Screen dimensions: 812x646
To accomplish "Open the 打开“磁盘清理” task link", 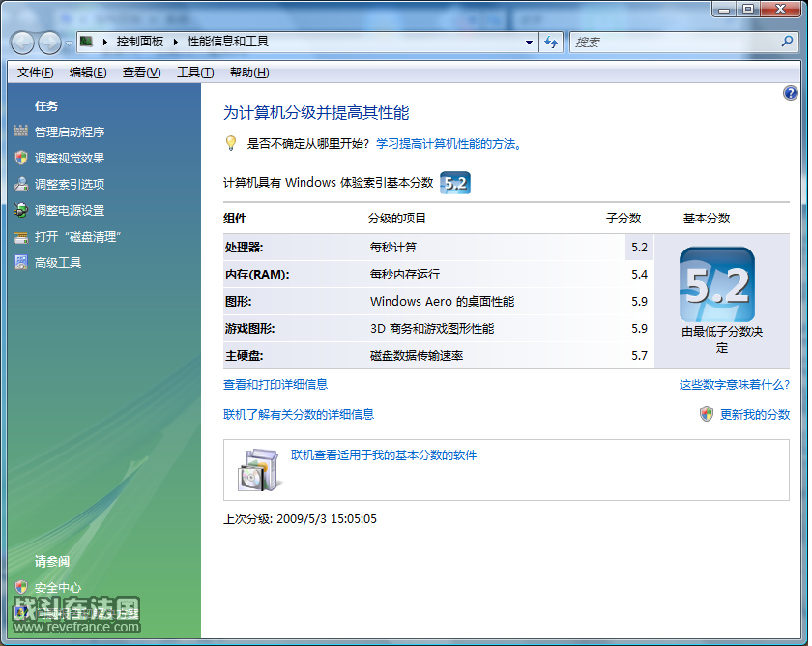I will (77, 237).
